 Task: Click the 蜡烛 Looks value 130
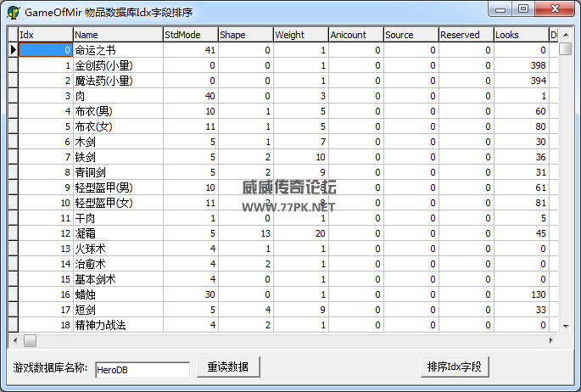click(x=520, y=294)
